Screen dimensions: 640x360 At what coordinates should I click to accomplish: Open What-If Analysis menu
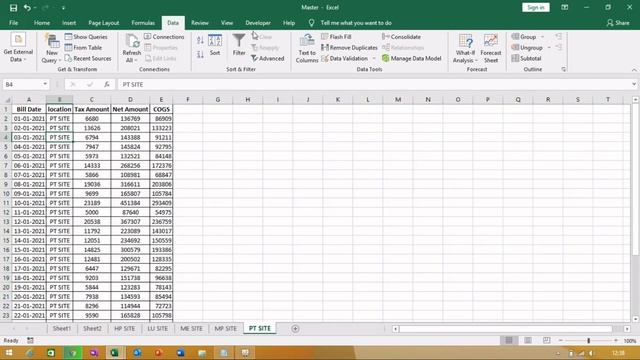(465, 48)
